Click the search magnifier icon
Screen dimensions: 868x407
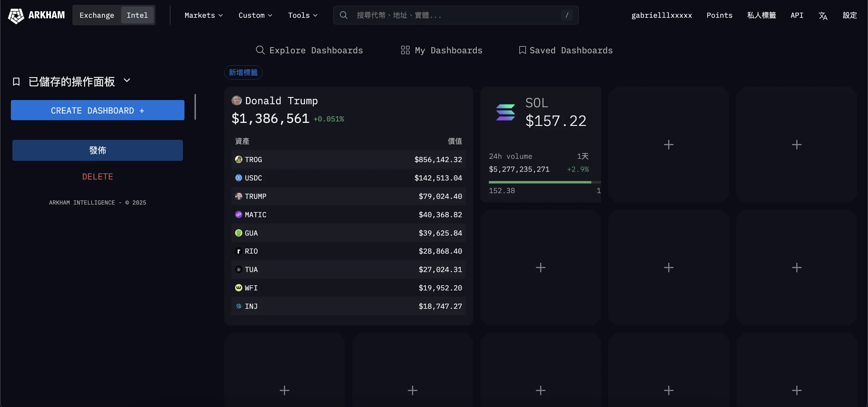pos(343,15)
